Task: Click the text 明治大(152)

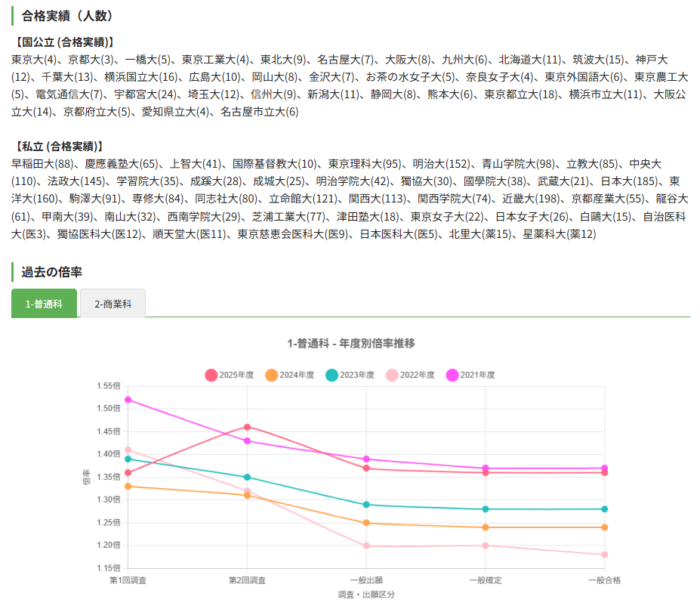Action: pyautogui.click(x=441, y=164)
